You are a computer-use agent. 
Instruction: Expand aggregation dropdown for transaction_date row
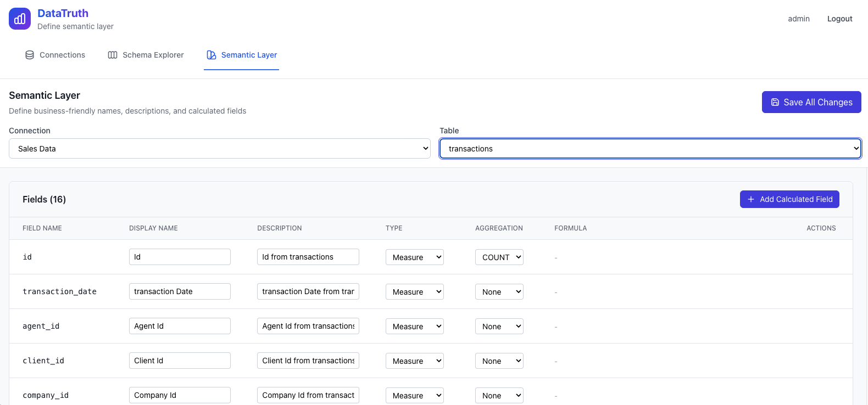[x=499, y=292]
